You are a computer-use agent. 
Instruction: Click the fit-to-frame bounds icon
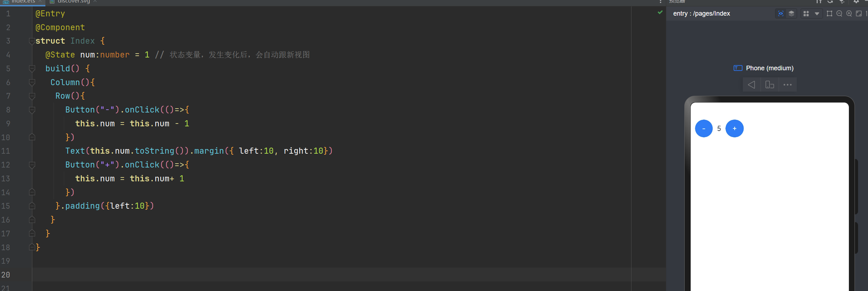pos(829,13)
